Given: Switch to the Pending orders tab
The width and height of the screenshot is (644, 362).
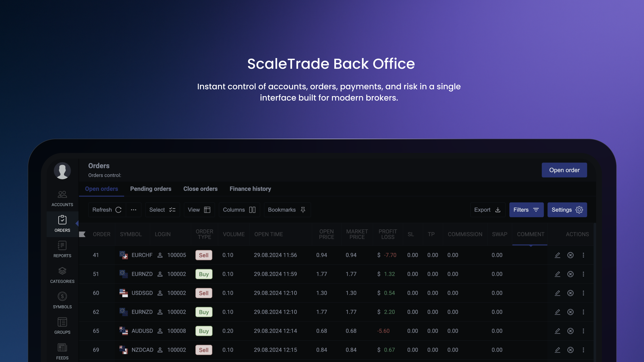Looking at the screenshot, I should (151, 189).
